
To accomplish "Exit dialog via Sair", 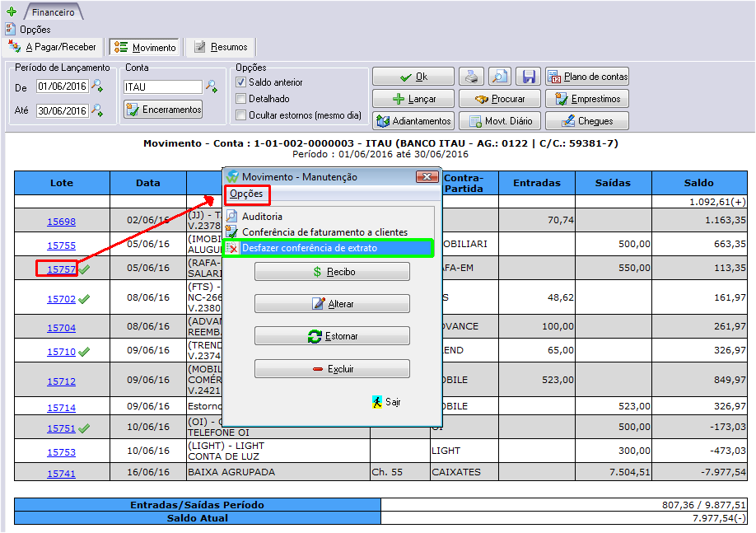I will (386, 402).
